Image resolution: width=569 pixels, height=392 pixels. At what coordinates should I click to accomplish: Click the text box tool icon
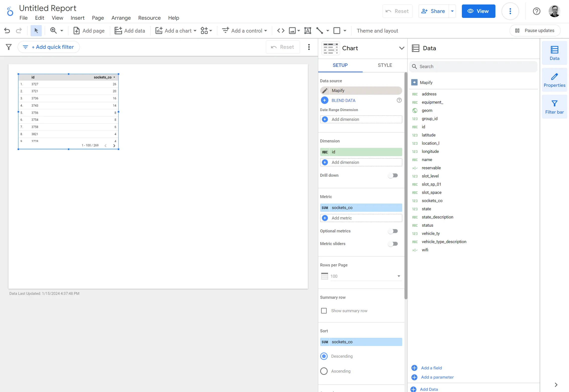308,31
